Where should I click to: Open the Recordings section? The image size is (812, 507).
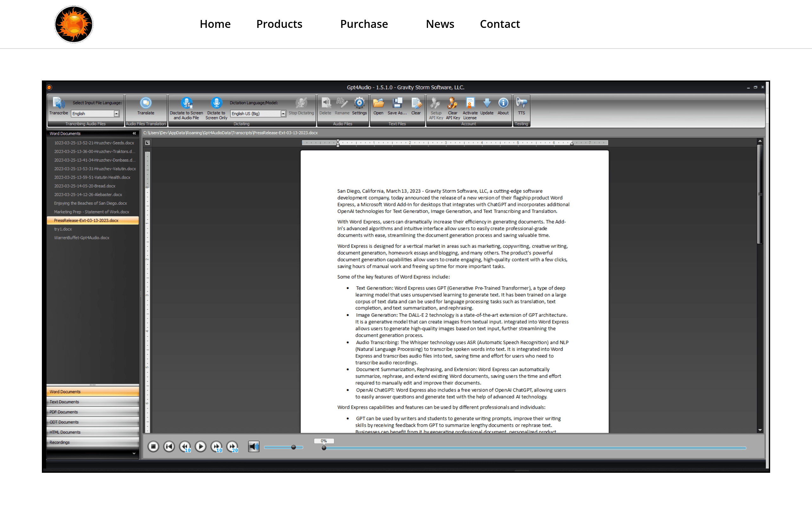coord(93,442)
